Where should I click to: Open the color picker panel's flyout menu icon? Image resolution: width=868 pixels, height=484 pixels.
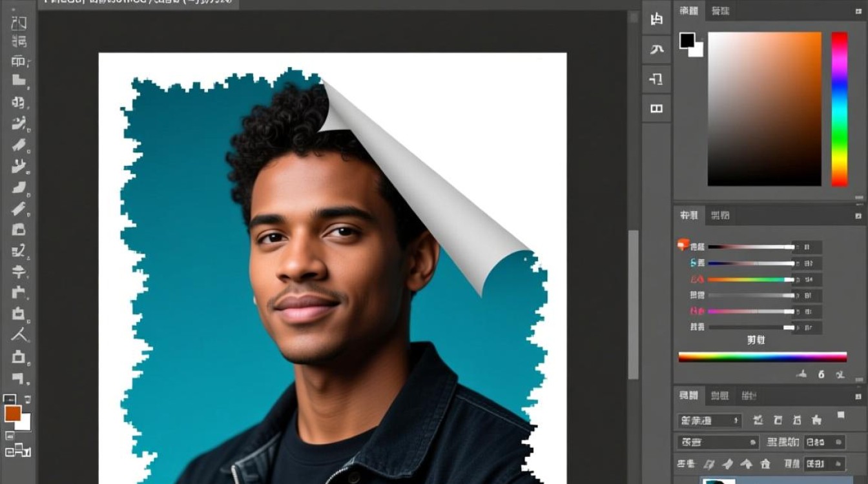click(858, 11)
